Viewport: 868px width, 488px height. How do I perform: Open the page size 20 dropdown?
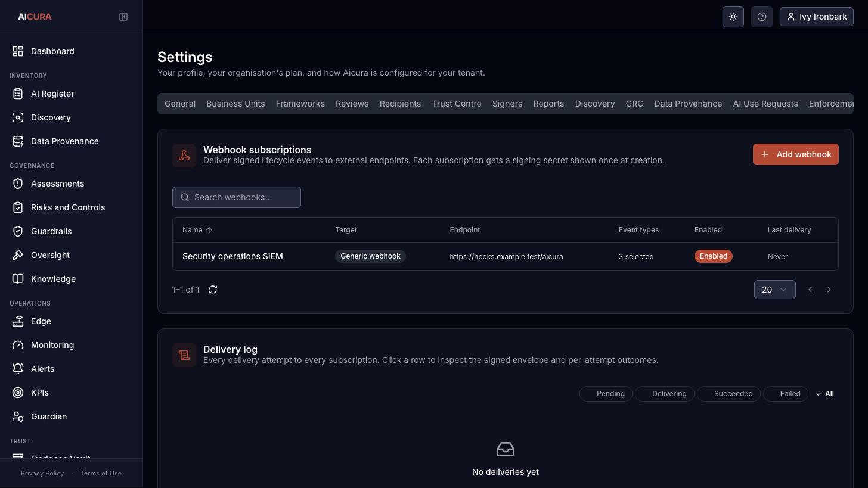pyautogui.click(x=774, y=290)
